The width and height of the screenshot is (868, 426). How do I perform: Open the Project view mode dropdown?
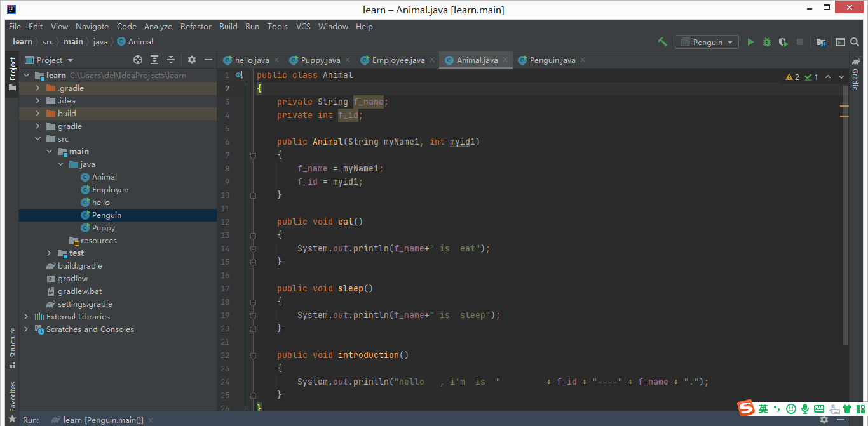point(55,60)
